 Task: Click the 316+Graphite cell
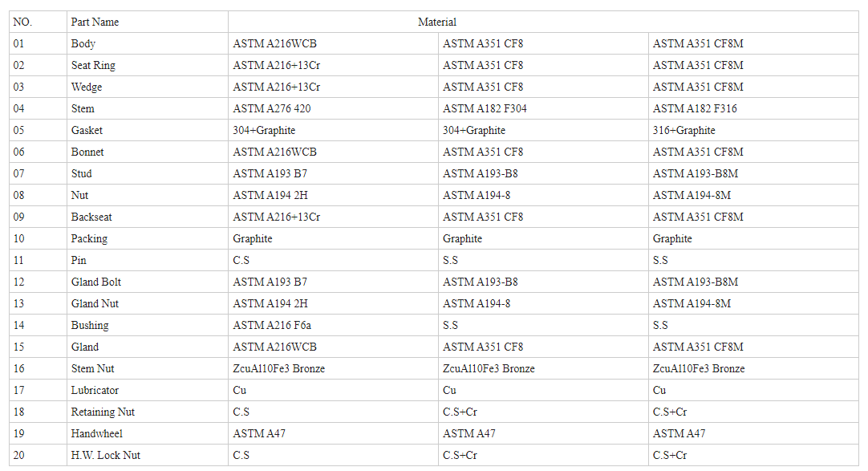753,130
